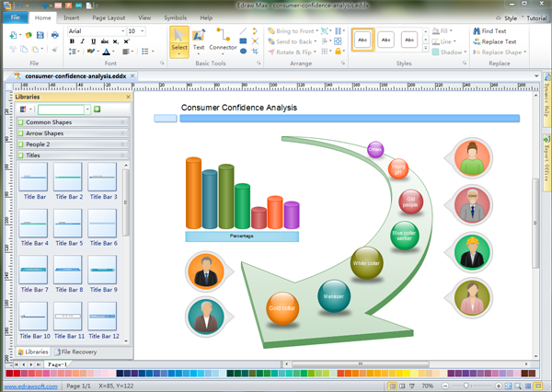Open the Shadow dropdown
Screen dimensions: 552x392
[x=449, y=52]
